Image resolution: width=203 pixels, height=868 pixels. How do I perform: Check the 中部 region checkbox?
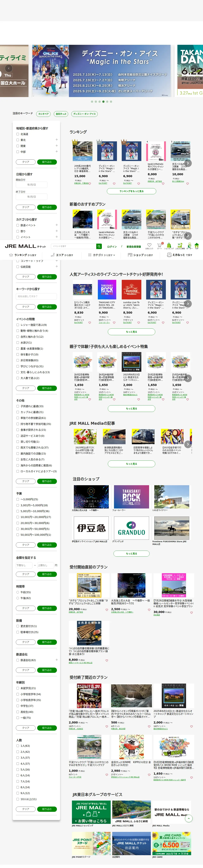pos(18,152)
